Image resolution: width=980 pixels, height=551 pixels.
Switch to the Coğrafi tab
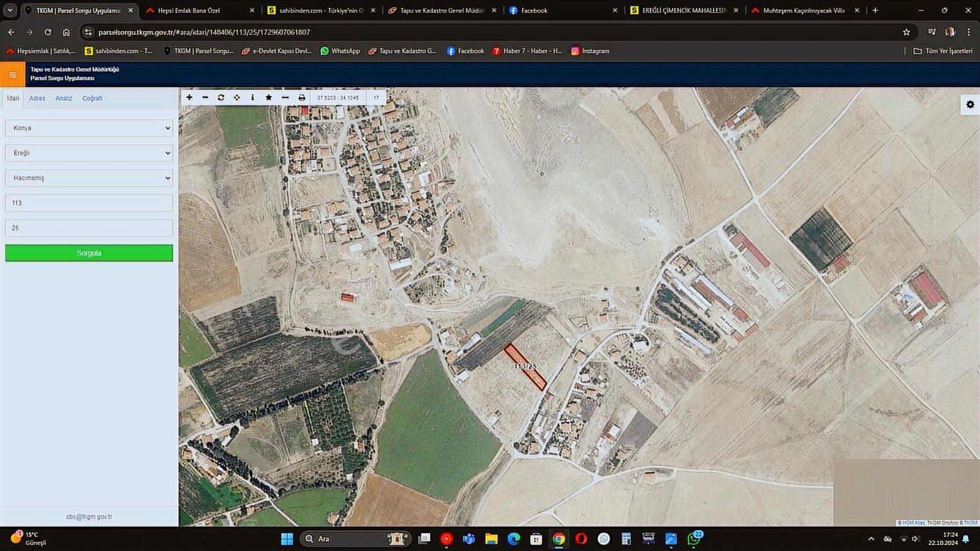point(92,98)
